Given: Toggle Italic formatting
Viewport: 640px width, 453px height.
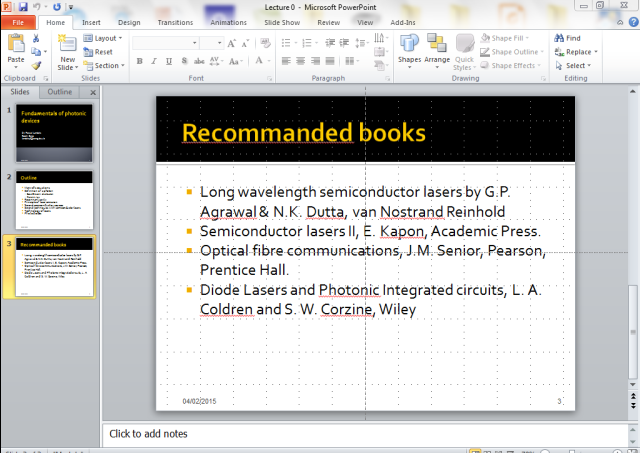Looking at the screenshot, I should pos(154,61).
